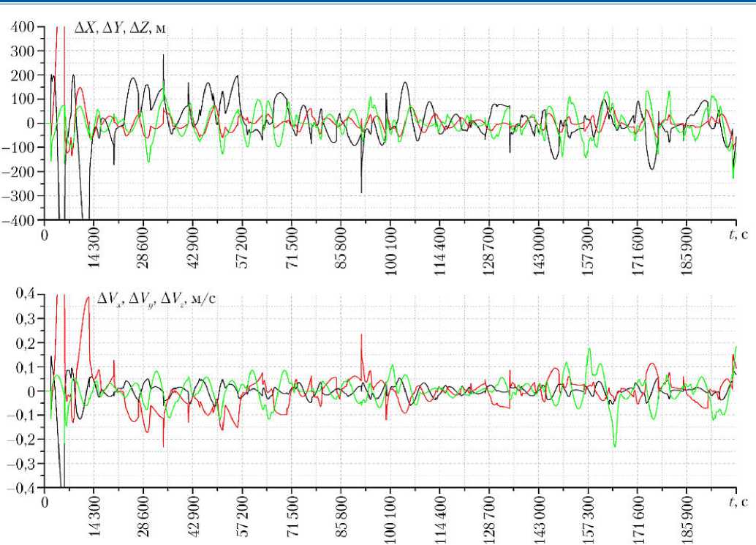Select the 100 label on position-error y-axis

[22, 99]
